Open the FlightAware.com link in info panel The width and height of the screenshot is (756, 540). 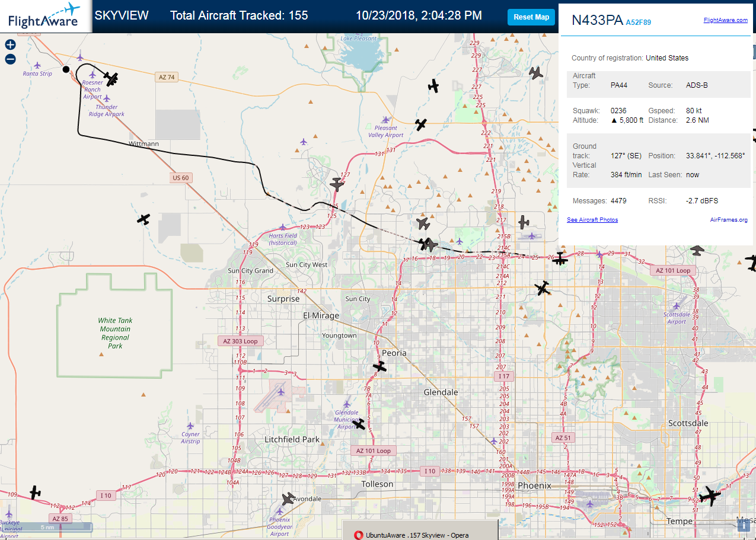726,20
